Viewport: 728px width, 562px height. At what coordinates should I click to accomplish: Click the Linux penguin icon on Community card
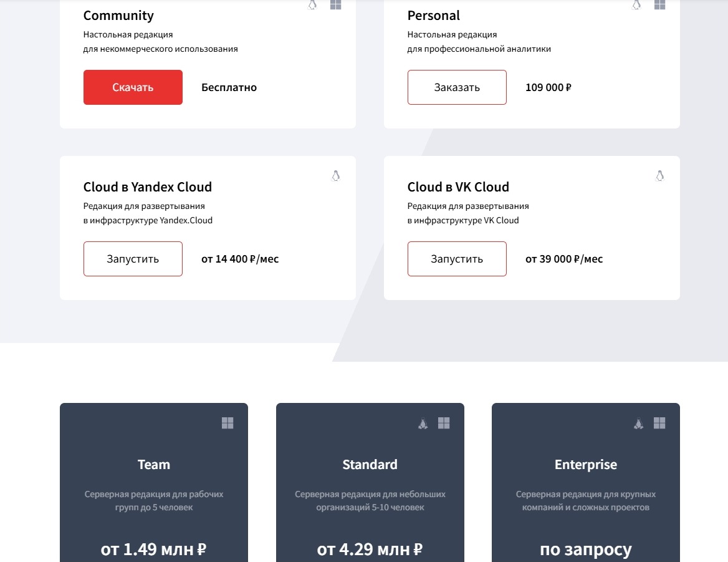click(x=313, y=5)
